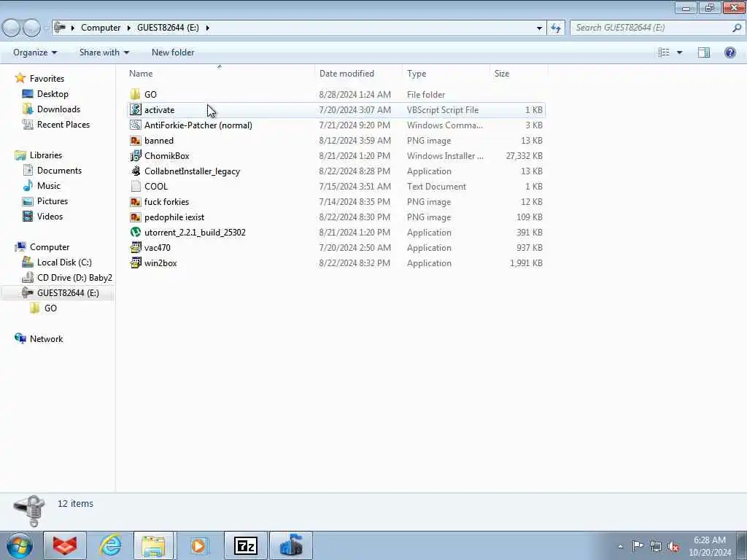Click the Forward navigation button
Screen dimensions: 747x560
point(32,28)
